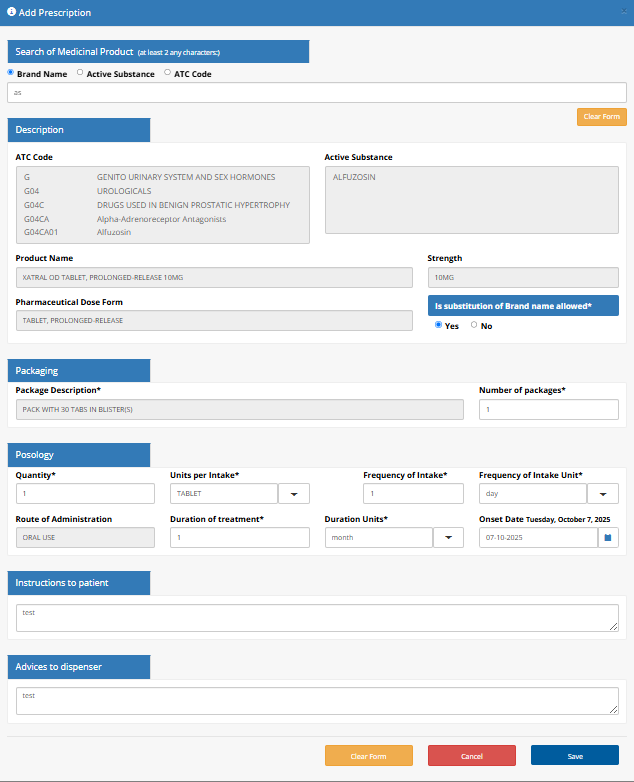Click the top-right Clear Form button

point(601,117)
